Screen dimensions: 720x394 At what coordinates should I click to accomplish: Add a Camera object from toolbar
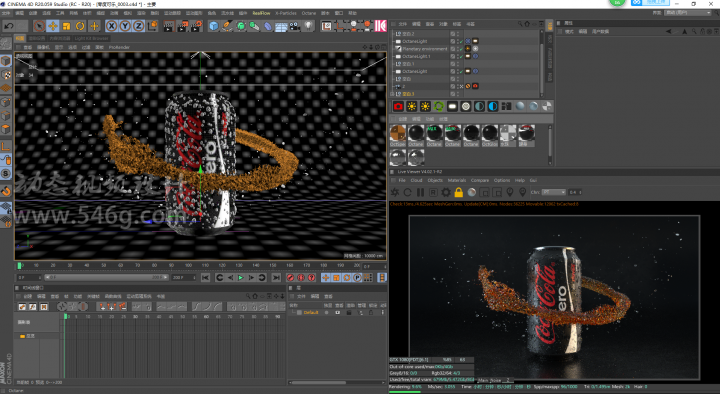pyautogui.click(x=295, y=26)
